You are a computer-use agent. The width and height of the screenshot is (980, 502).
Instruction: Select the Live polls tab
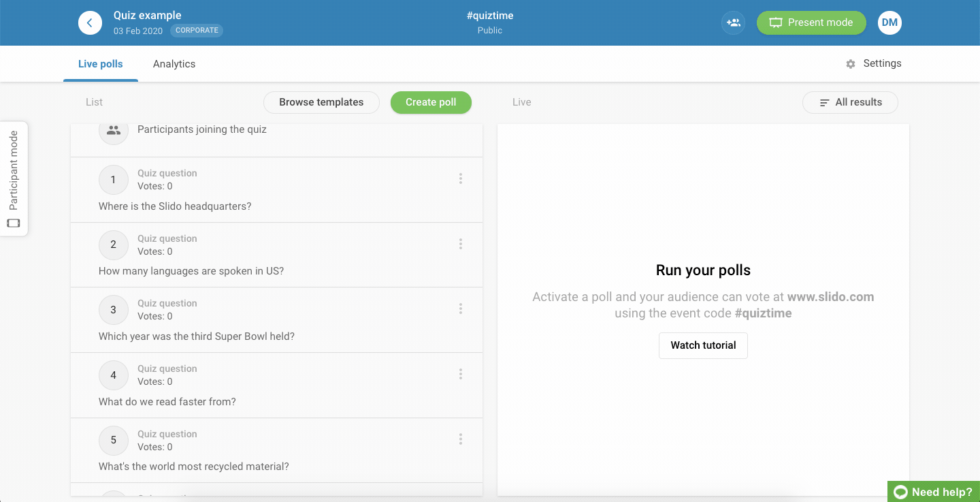(x=101, y=64)
